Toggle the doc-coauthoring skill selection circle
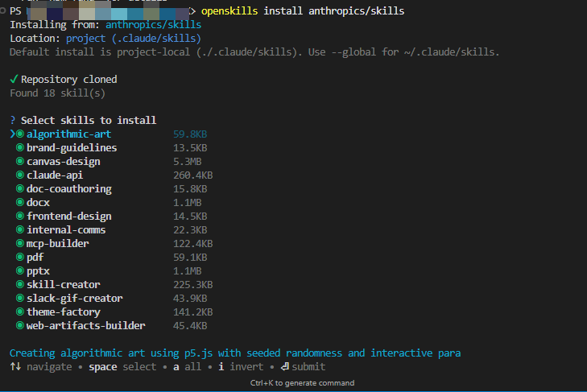The width and height of the screenshot is (587, 392). click(x=20, y=188)
